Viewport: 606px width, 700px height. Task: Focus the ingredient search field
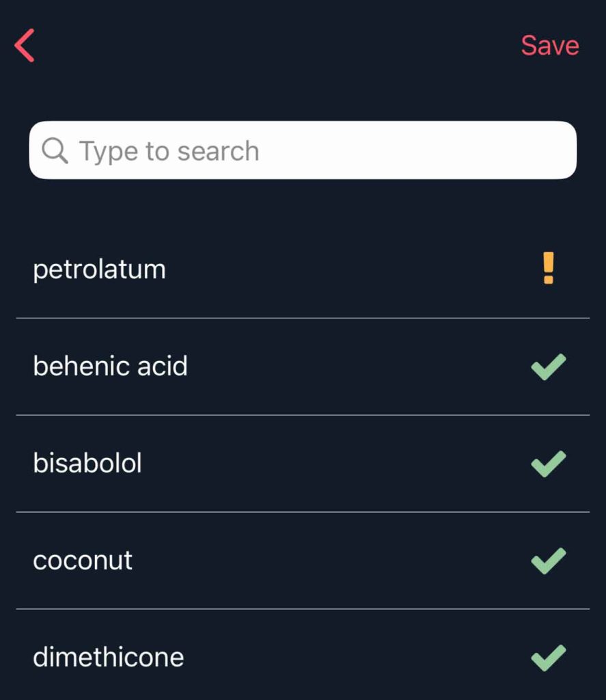point(303,150)
